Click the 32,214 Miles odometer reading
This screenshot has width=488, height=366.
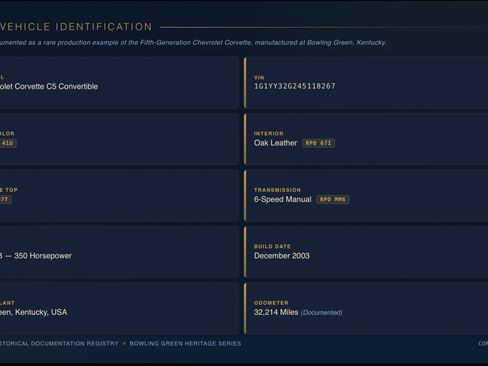pos(276,312)
